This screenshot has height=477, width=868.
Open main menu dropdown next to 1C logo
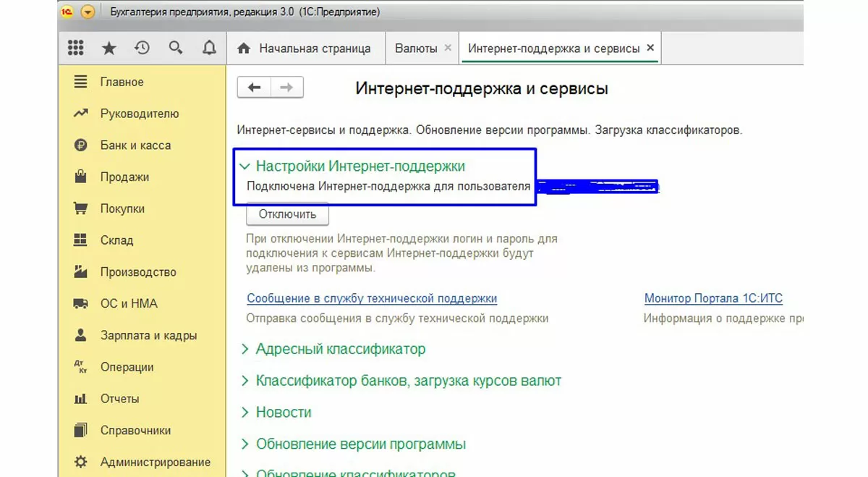(88, 12)
